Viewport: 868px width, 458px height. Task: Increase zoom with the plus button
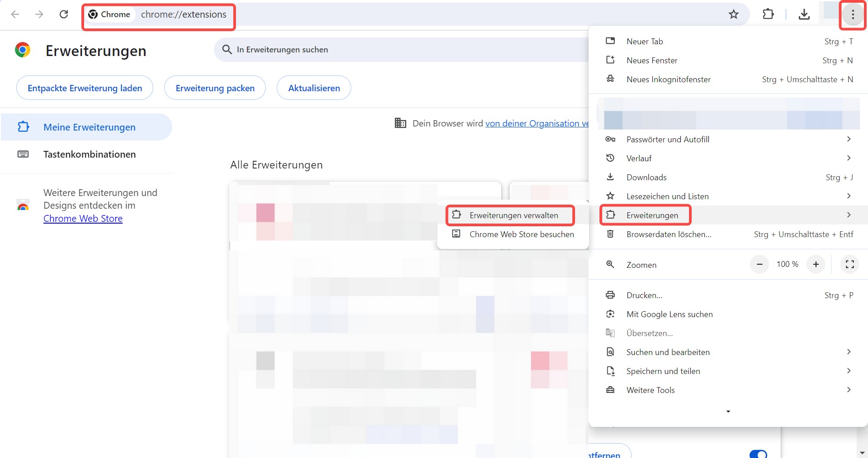coord(816,264)
